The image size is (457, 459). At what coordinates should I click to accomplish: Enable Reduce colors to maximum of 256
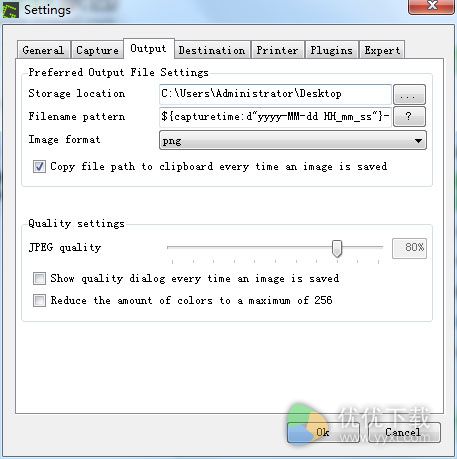click(39, 300)
